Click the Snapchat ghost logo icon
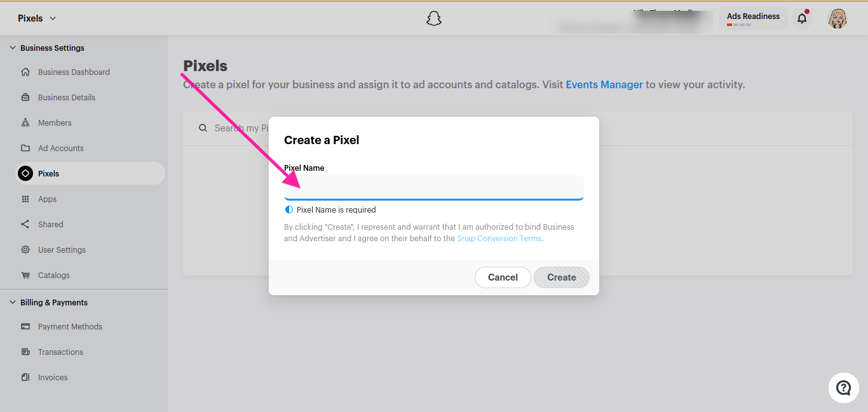The height and width of the screenshot is (412, 868). pos(434,18)
